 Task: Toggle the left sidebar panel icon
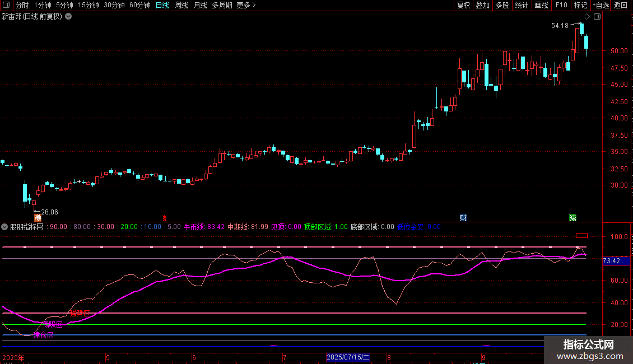click(x=6, y=5)
